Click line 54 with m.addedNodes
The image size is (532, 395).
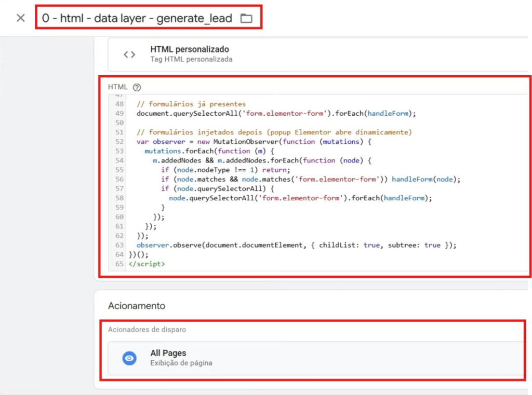(x=262, y=160)
